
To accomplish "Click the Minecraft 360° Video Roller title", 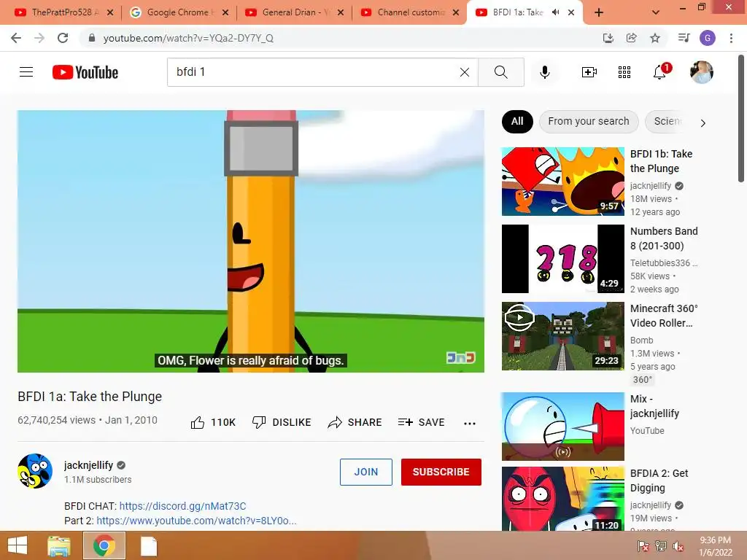I will click(x=664, y=316).
